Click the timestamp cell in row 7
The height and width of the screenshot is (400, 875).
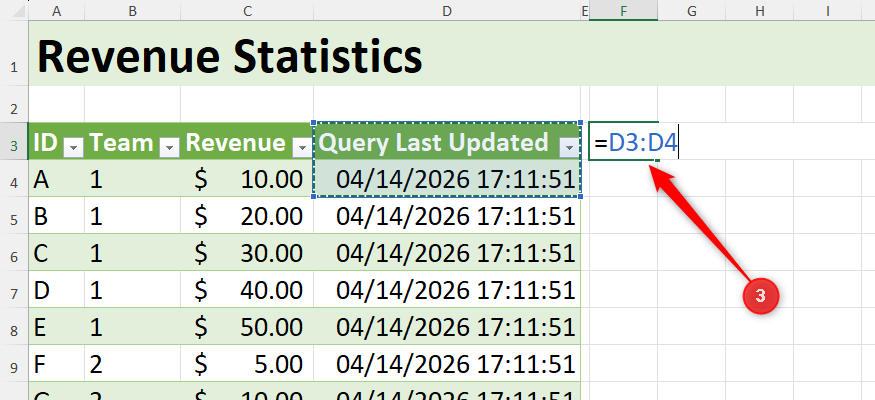(x=446, y=290)
